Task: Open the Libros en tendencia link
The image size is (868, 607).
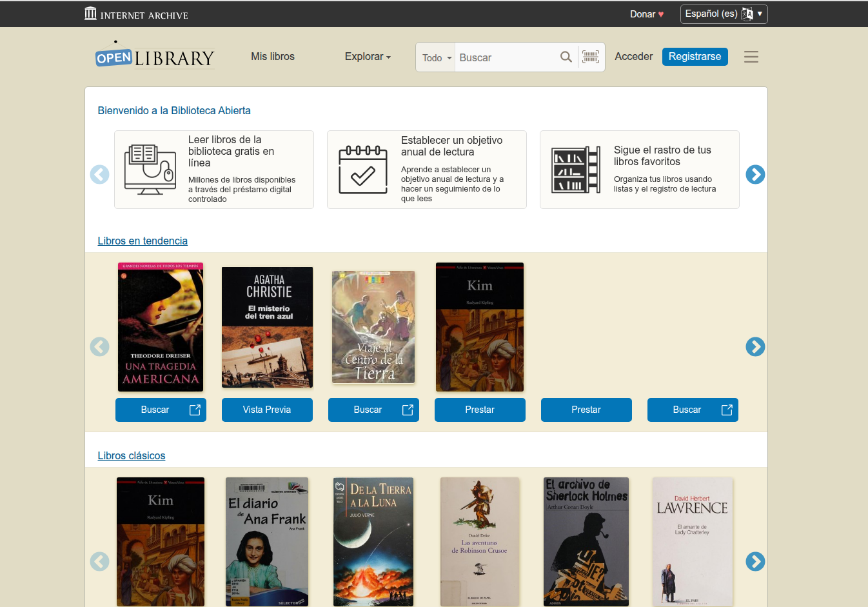Action: [x=143, y=241]
